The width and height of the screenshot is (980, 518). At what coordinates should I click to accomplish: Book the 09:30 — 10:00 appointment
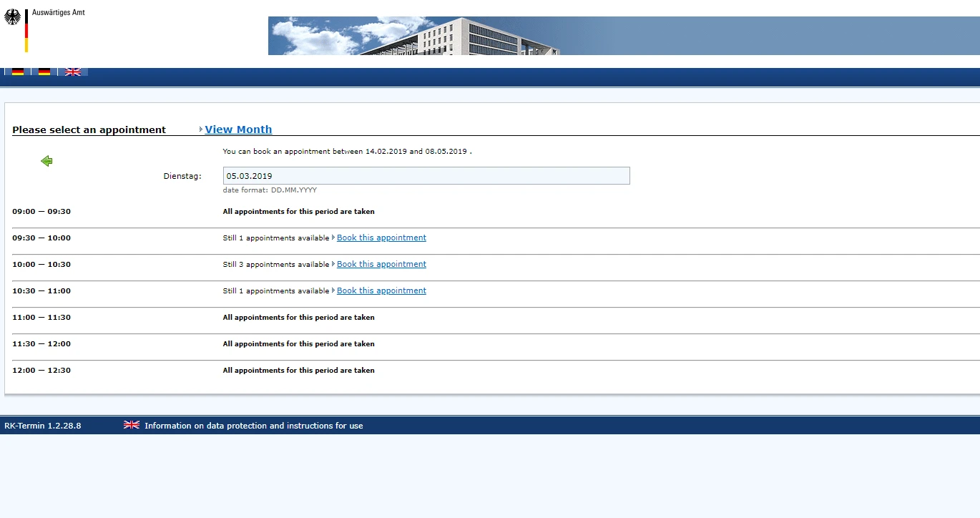(381, 238)
